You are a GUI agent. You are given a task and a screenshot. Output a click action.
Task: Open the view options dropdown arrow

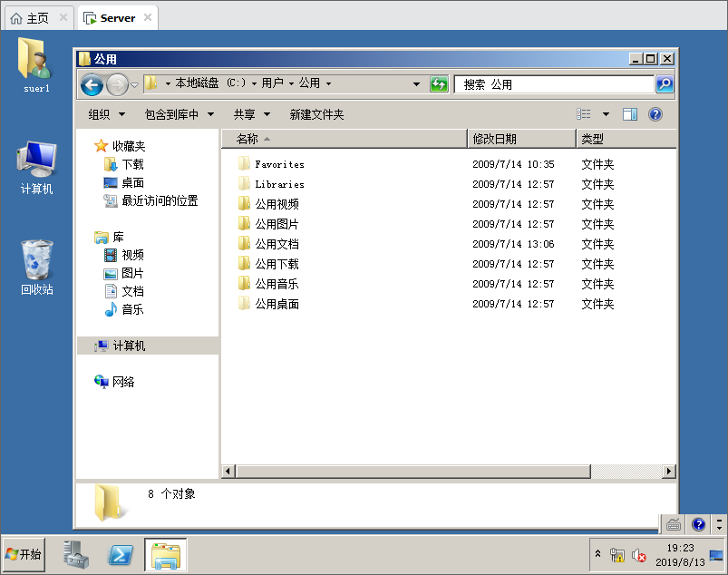pos(606,114)
